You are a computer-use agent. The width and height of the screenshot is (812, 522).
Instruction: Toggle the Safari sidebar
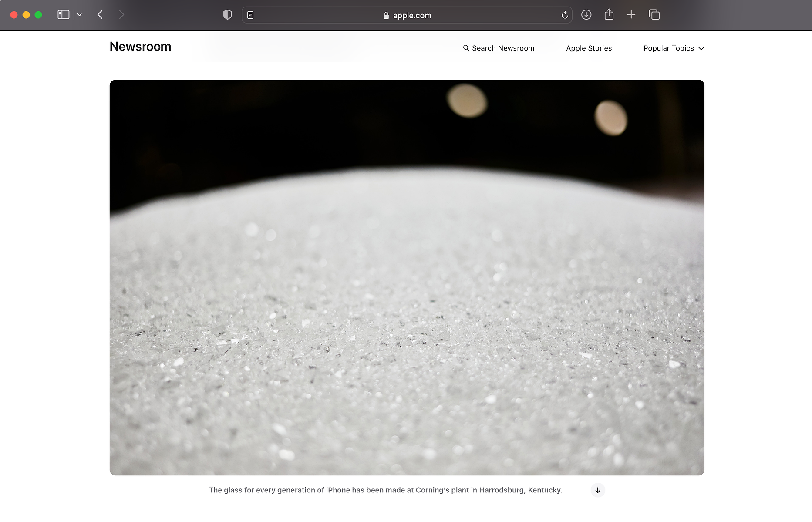[x=64, y=15]
